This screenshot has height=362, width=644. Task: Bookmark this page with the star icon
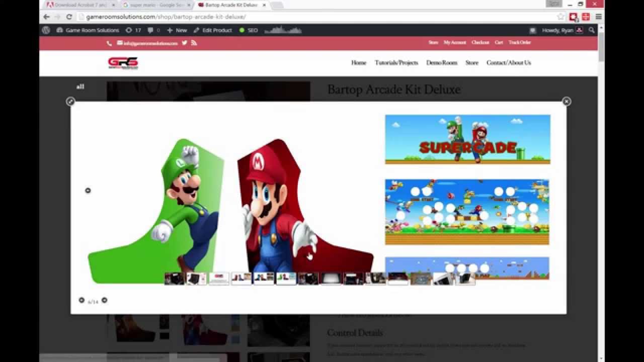[x=560, y=17]
